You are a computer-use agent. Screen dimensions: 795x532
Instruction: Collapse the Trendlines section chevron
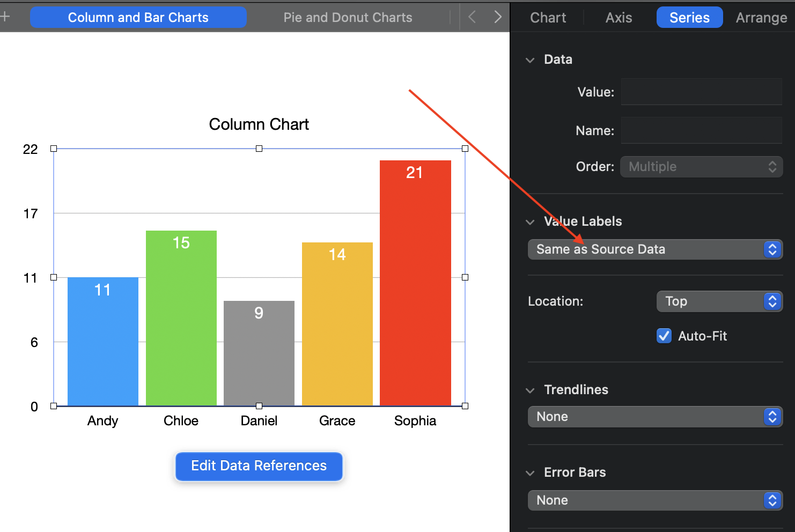(530, 390)
